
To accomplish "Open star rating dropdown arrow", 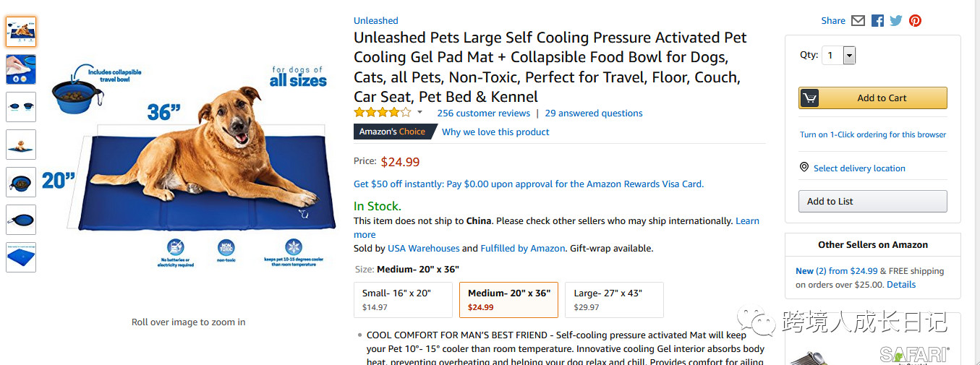I will 419,113.
